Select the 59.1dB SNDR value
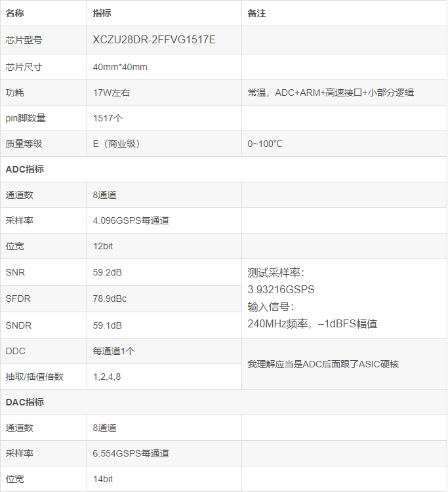The width and height of the screenshot is (448, 492). tap(108, 325)
